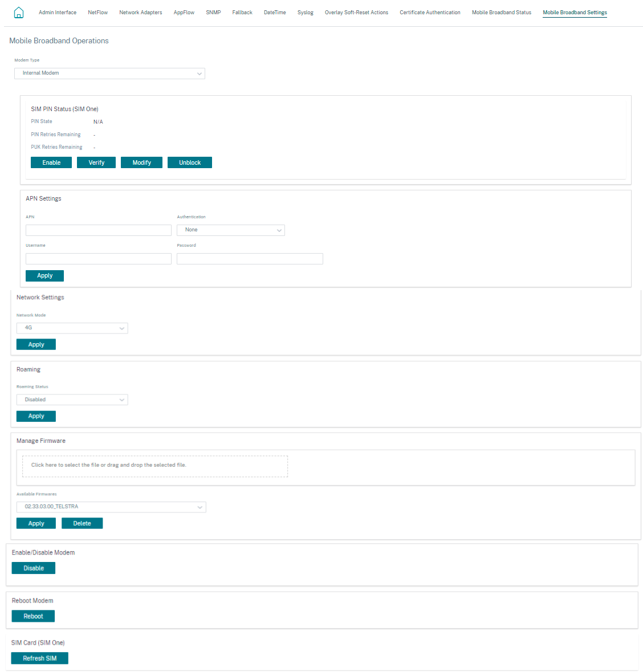Click the Unblock SIM button
This screenshot has height=672, width=643.
(190, 162)
